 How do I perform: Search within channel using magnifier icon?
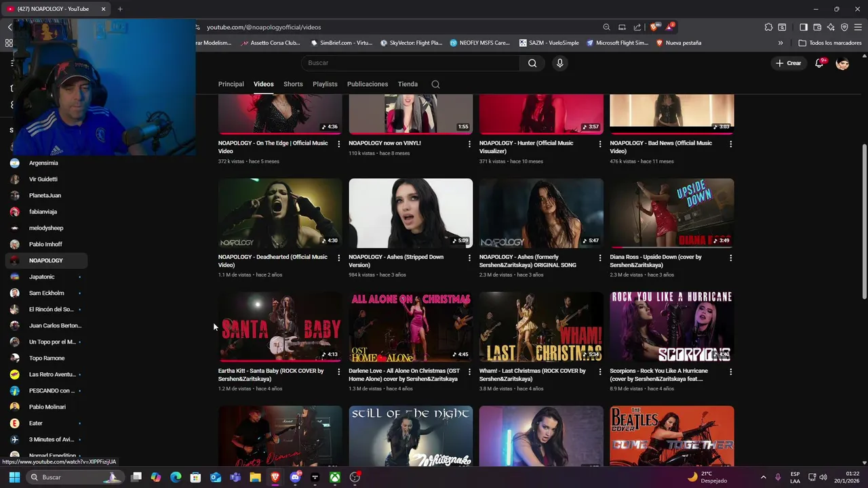coord(435,84)
